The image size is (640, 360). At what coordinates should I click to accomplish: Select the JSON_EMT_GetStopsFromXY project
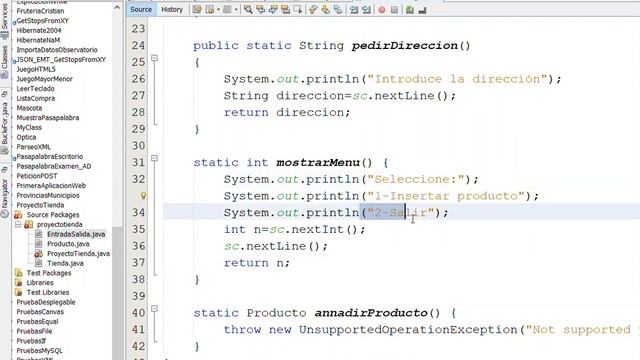[61, 60]
